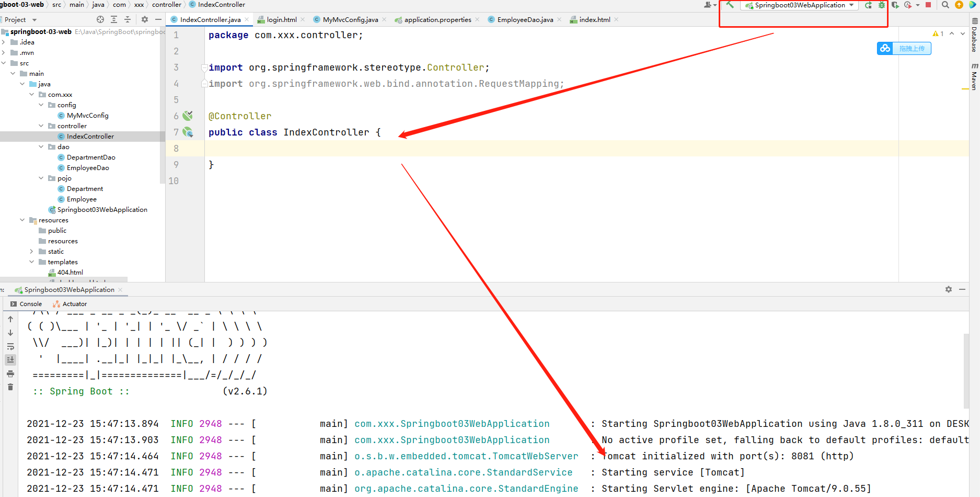Hide the Project tool window
The image size is (980, 497).
(x=158, y=19)
